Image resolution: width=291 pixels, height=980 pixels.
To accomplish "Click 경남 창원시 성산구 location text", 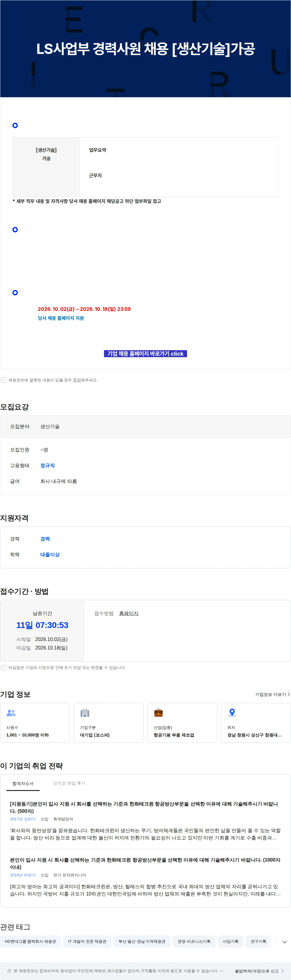I will 254,735.
